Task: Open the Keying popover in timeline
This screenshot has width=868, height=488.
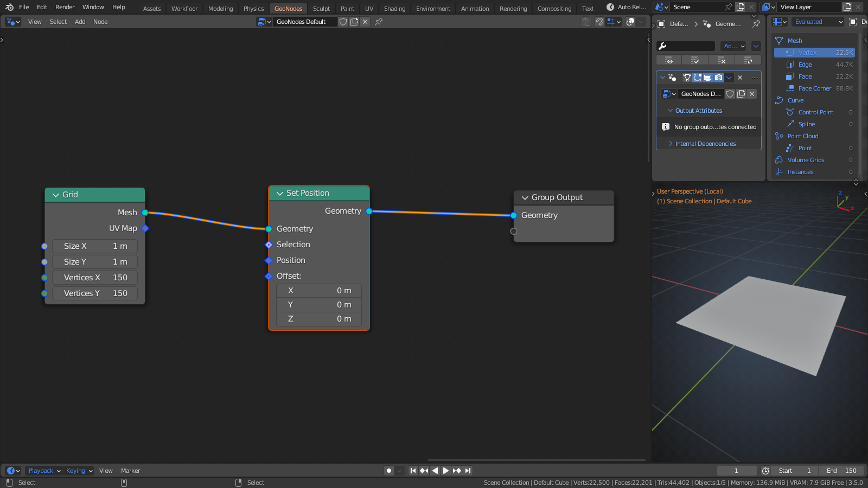Action: pos(79,471)
